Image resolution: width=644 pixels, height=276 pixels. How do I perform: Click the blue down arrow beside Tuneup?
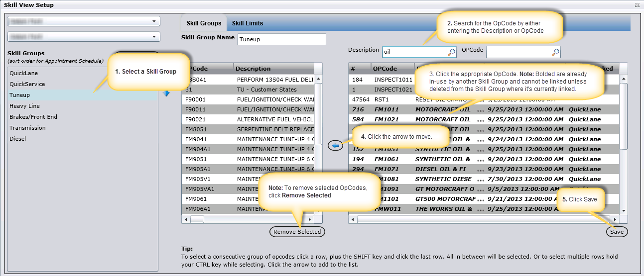[166, 93]
